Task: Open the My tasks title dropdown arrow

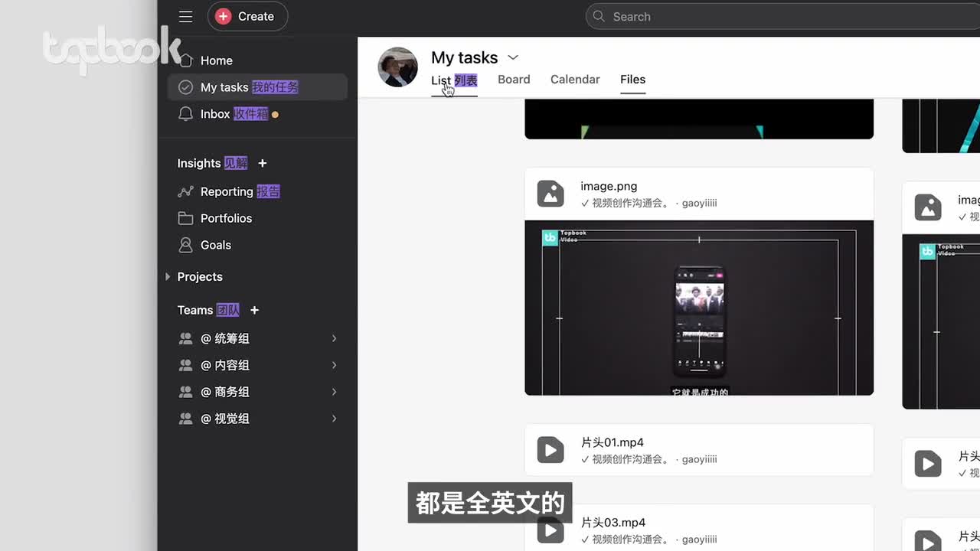Action: (513, 57)
